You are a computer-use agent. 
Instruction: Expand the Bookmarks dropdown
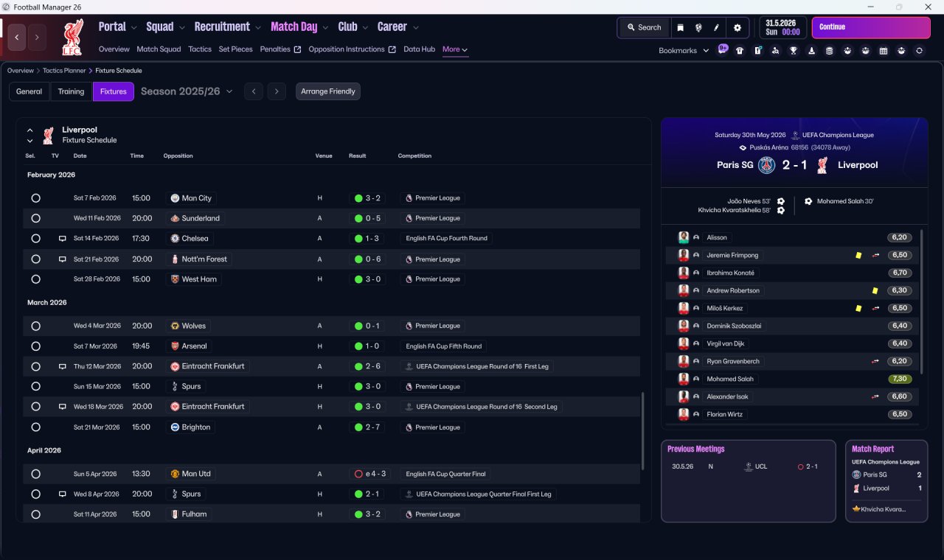coord(684,50)
